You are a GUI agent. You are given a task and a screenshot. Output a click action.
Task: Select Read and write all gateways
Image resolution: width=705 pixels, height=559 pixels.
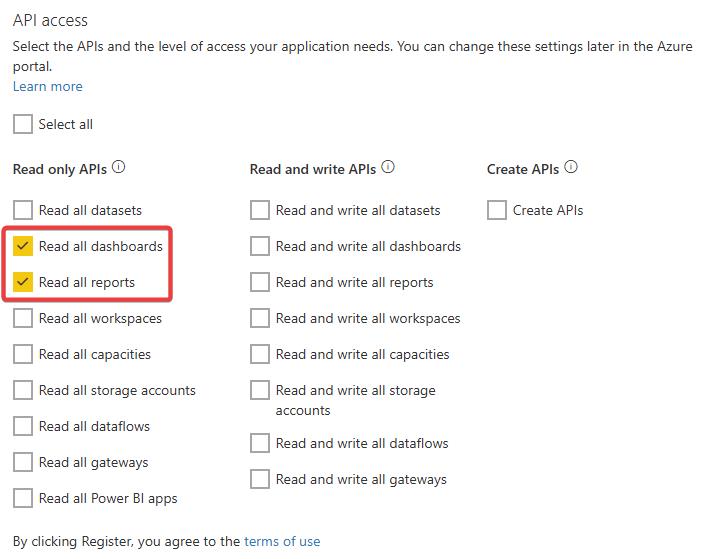260,479
